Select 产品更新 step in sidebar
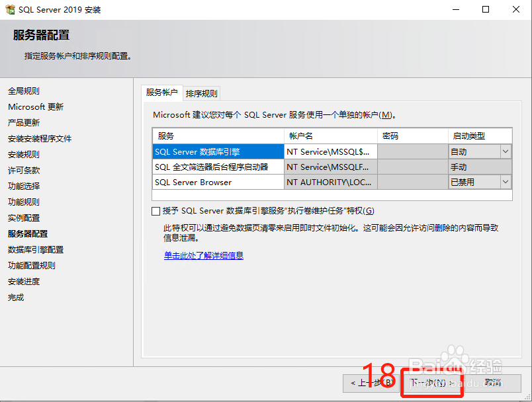Viewport: 532px width, 402px height. (24, 123)
